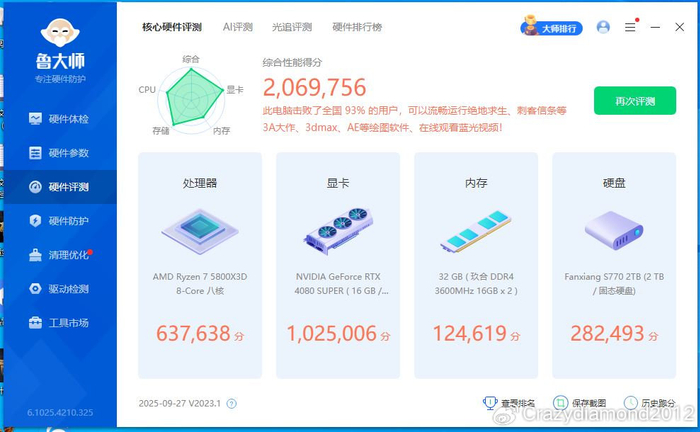Click the 鲁大师 logo avatar
Image resolution: width=700 pixels, height=432 pixels.
coord(60,33)
